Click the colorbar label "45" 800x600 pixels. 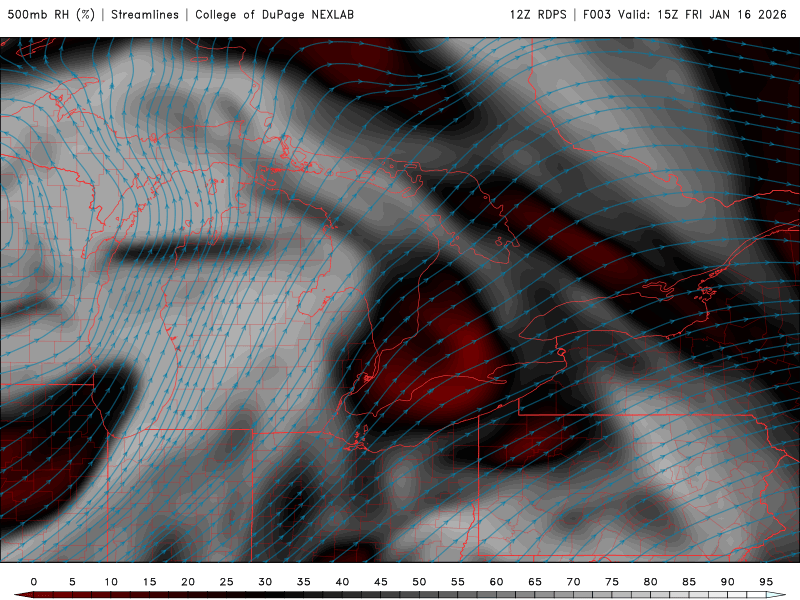(381, 582)
